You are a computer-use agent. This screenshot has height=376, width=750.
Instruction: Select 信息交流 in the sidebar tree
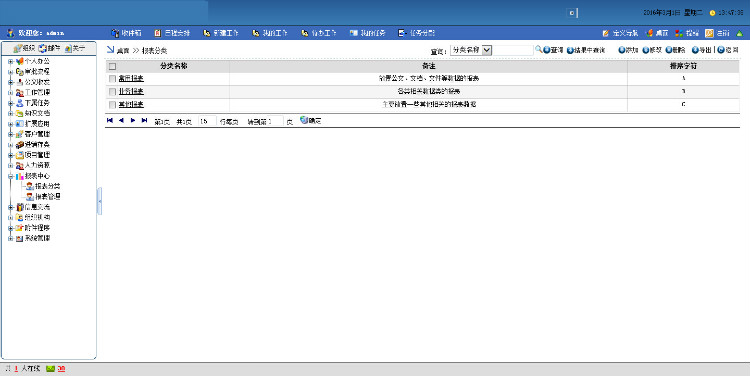37,207
